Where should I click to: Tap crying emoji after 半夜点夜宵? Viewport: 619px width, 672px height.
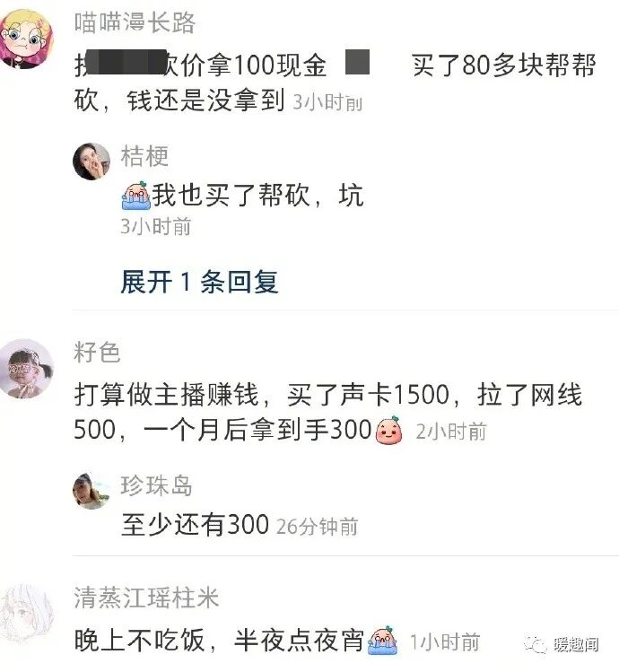coord(383,641)
